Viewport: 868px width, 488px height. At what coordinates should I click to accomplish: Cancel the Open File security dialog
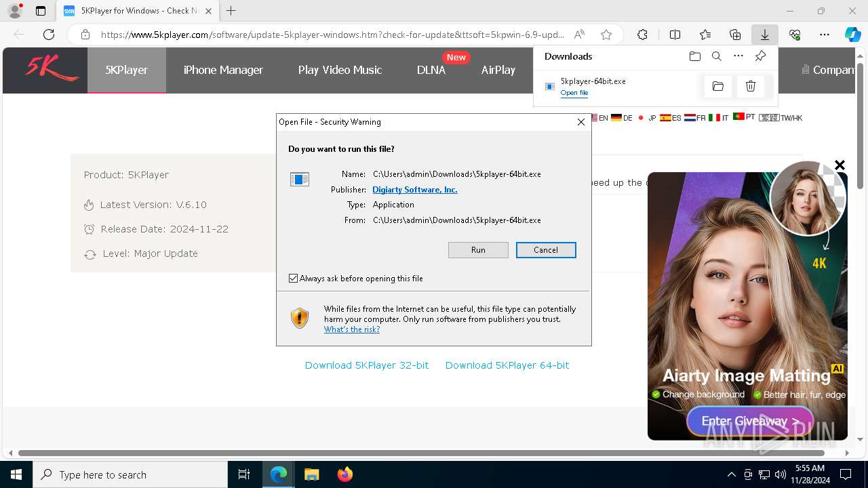point(546,250)
